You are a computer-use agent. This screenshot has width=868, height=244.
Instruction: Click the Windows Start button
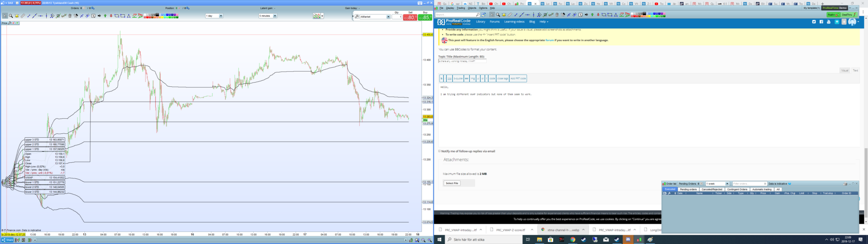click(440, 240)
